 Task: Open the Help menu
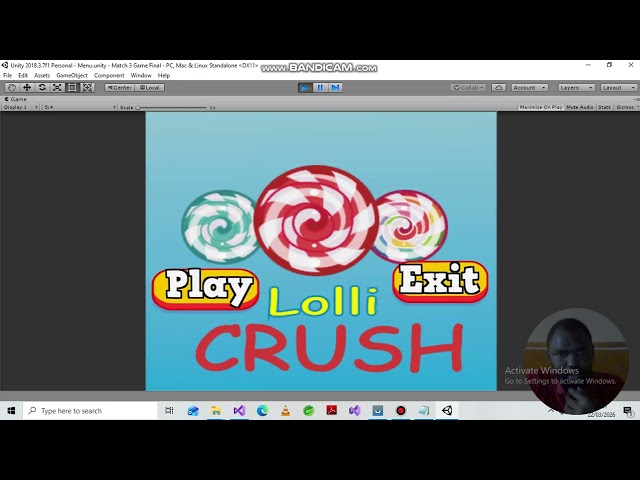point(164,75)
